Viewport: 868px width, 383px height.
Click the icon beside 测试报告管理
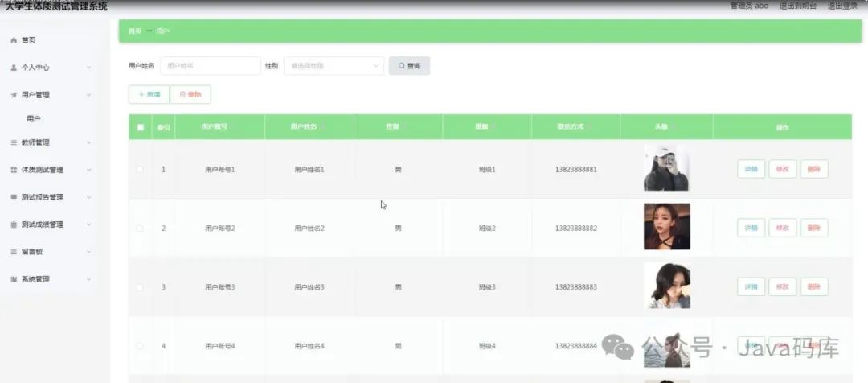[x=14, y=197]
